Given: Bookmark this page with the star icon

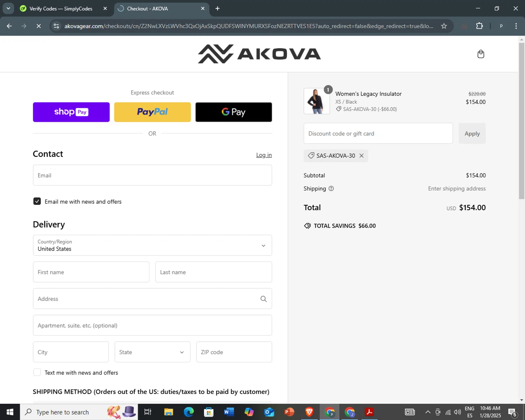Looking at the screenshot, I should [444, 26].
